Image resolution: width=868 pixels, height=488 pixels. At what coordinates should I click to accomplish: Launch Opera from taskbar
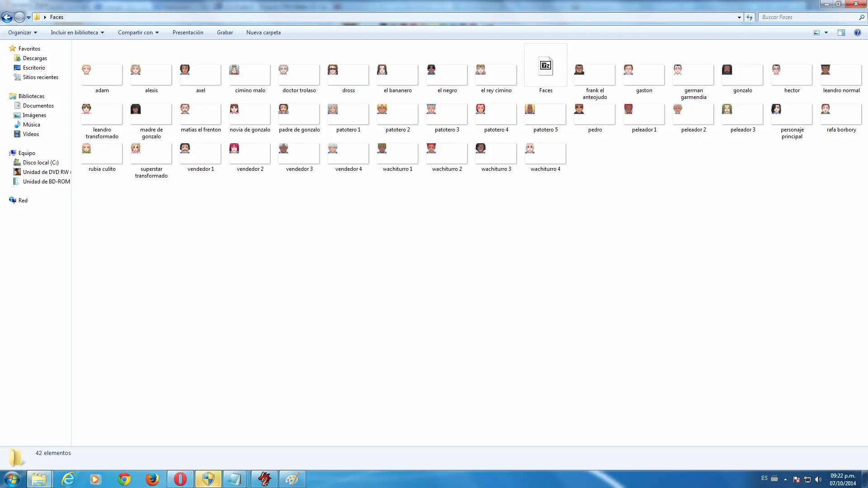pyautogui.click(x=180, y=479)
